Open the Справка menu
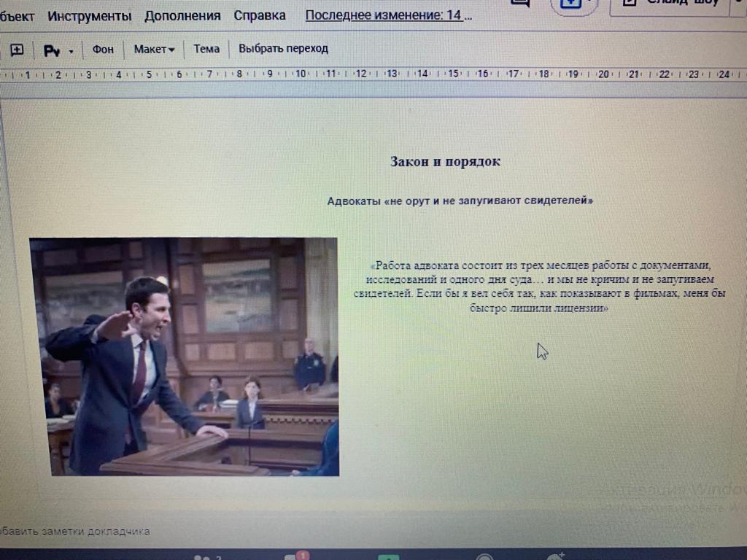This screenshot has width=747, height=560. (x=260, y=15)
